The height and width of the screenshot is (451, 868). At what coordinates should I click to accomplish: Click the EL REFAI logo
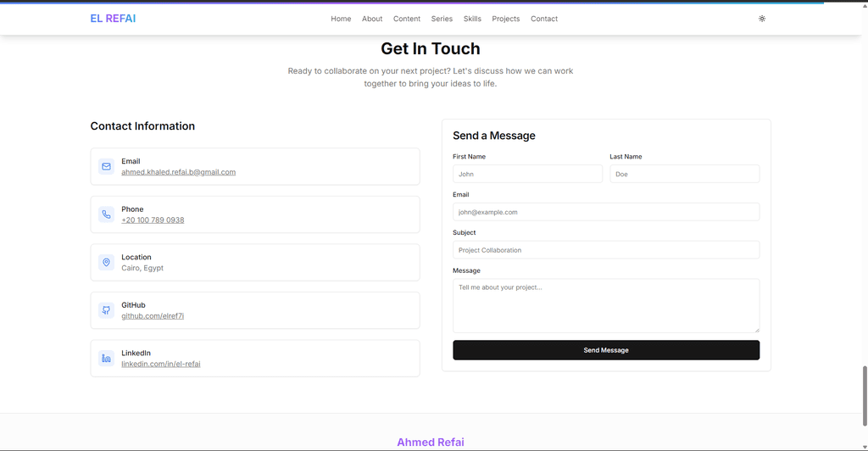pyautogui.click(x=113, y=19)
